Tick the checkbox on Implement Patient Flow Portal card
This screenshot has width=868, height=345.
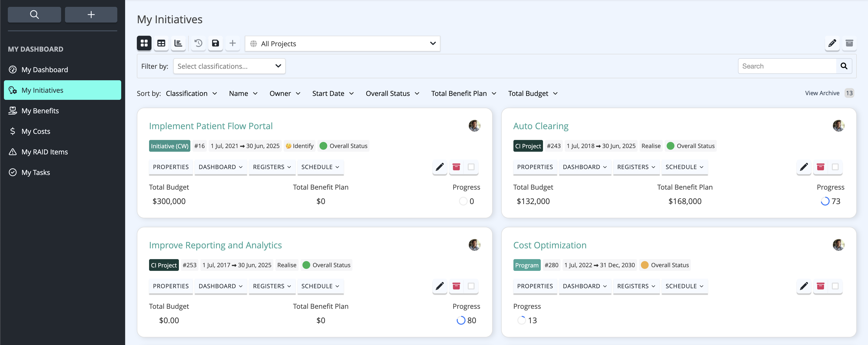pyautogui.click(x=471, y=167)
